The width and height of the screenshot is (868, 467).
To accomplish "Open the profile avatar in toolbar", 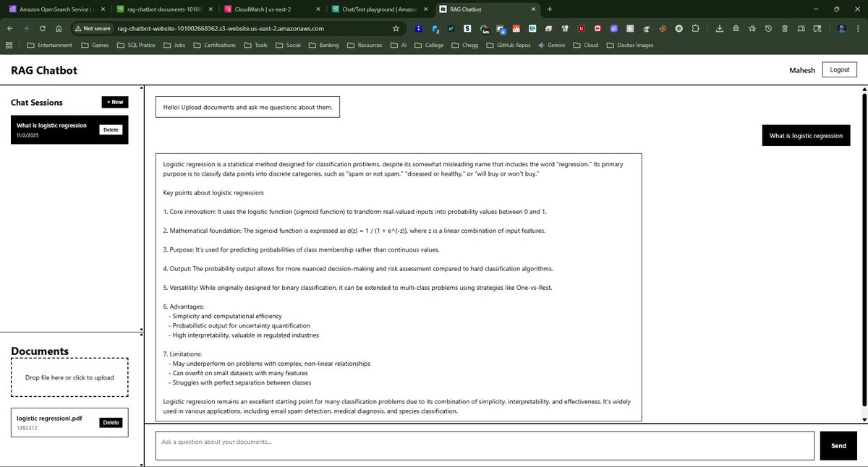I will (842, 28).
